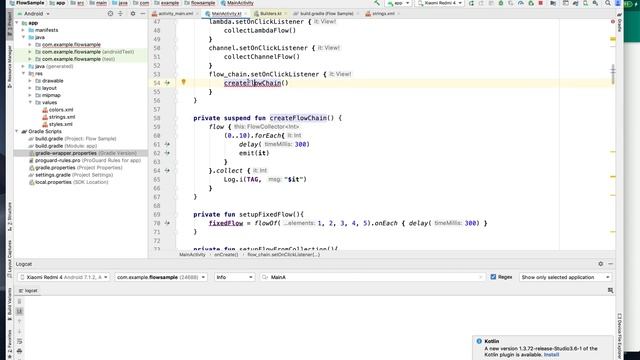Select proguard-rules.pro file
This screenshot has height=360, width=640.
click(x=85, y=160)
